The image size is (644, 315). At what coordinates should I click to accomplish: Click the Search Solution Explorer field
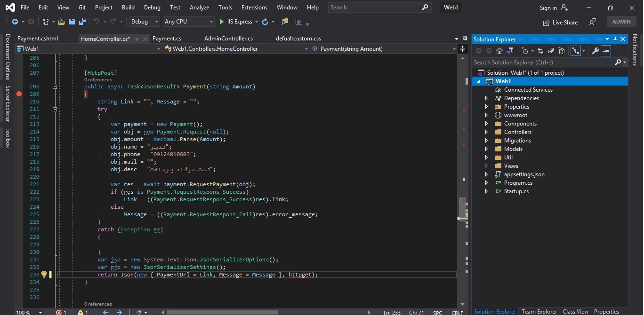click(x=541, y=63)
